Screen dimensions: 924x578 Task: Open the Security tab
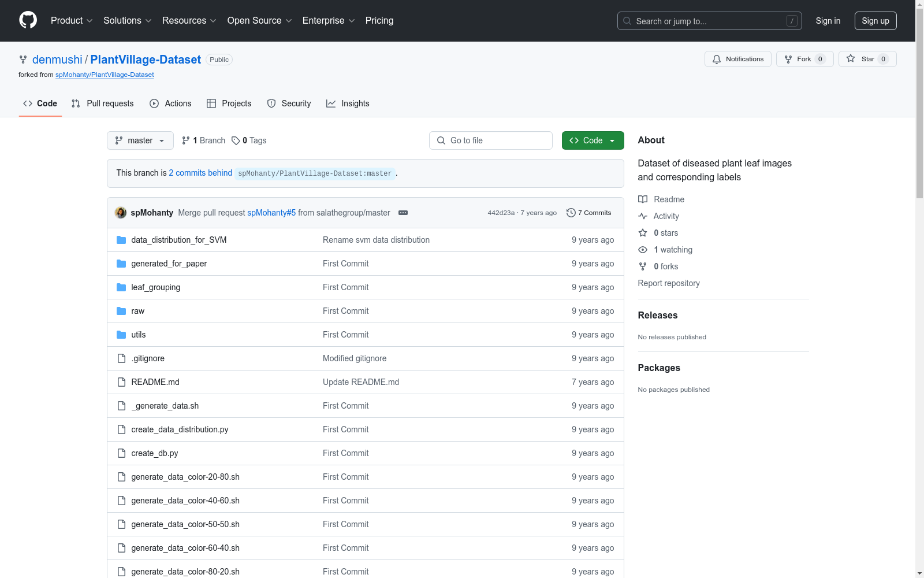click(x=289, y=103)
